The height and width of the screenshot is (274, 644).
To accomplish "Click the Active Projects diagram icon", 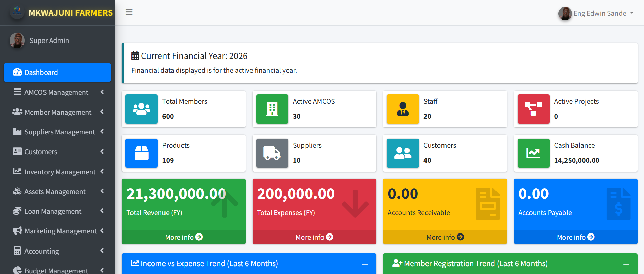I will coord(533,109).
